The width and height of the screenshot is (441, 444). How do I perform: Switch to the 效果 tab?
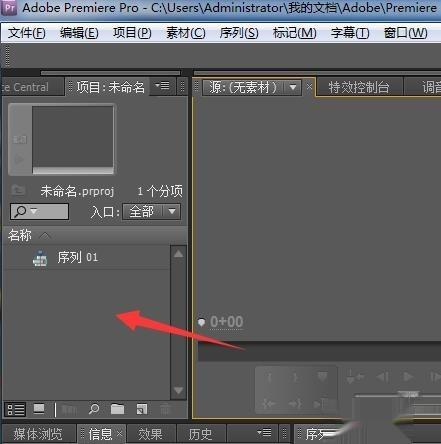click(x=150, y=434)
